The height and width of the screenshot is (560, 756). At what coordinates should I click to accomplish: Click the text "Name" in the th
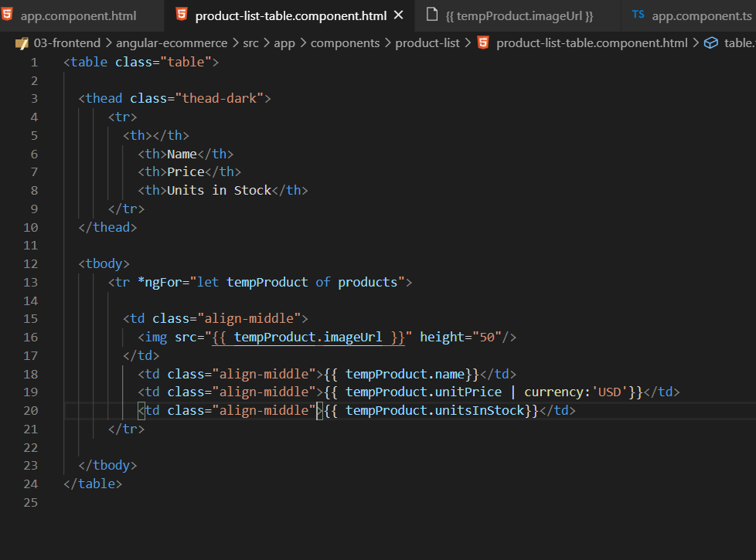(182, 154)
